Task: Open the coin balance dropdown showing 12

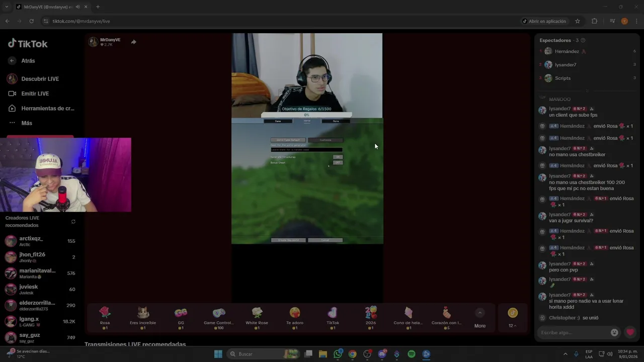Action: (512, 318)
